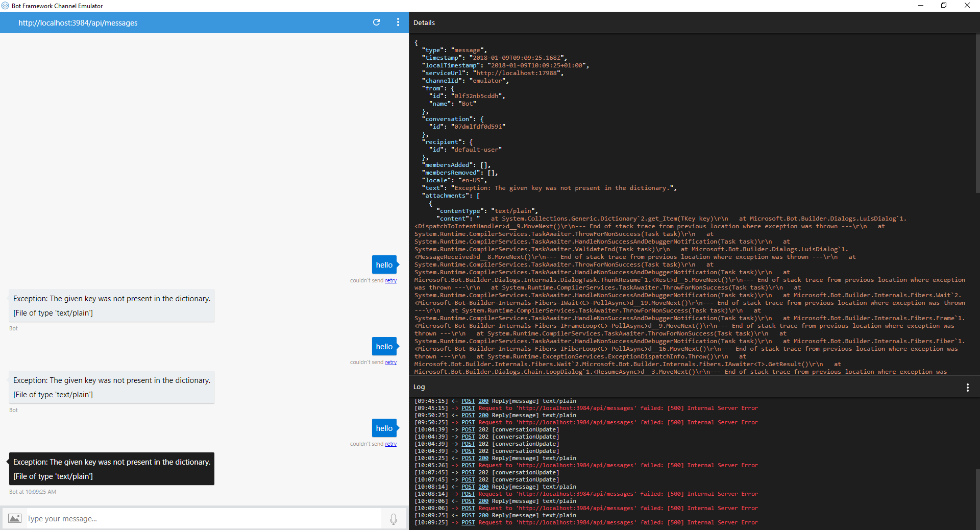This screenshot has width=980, height=530.
Task: Click a POST 202 conversationUpdate entry link
Action: (x=468, y=429)
